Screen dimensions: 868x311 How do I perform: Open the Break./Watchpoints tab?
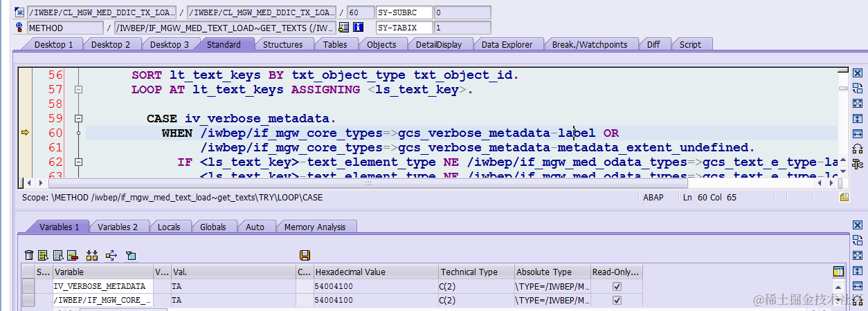click(x=590, y=44)
